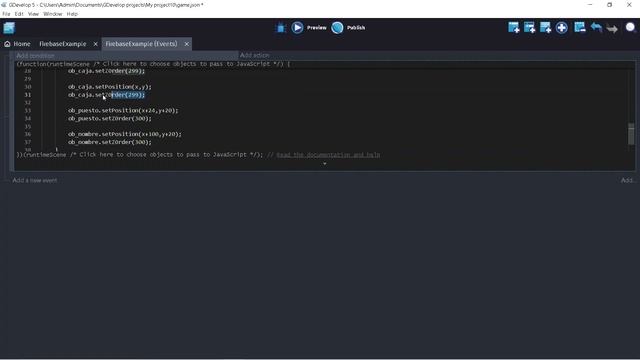Add a new empty event icon
The width and height of the screenshot is (640, 360).
pyautogui.click(x=513, y=27)
